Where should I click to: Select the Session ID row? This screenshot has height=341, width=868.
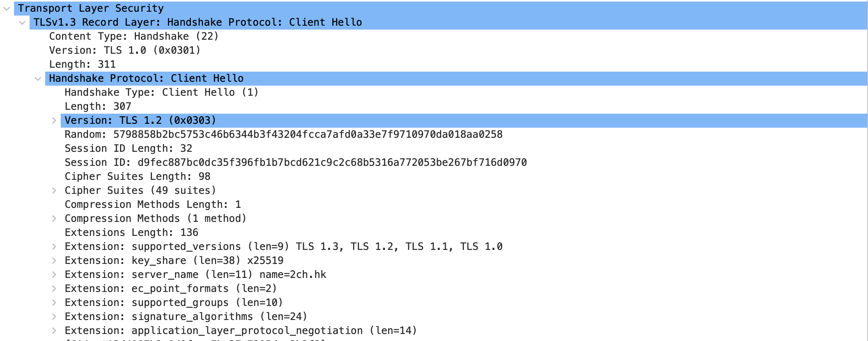(464, 163)
